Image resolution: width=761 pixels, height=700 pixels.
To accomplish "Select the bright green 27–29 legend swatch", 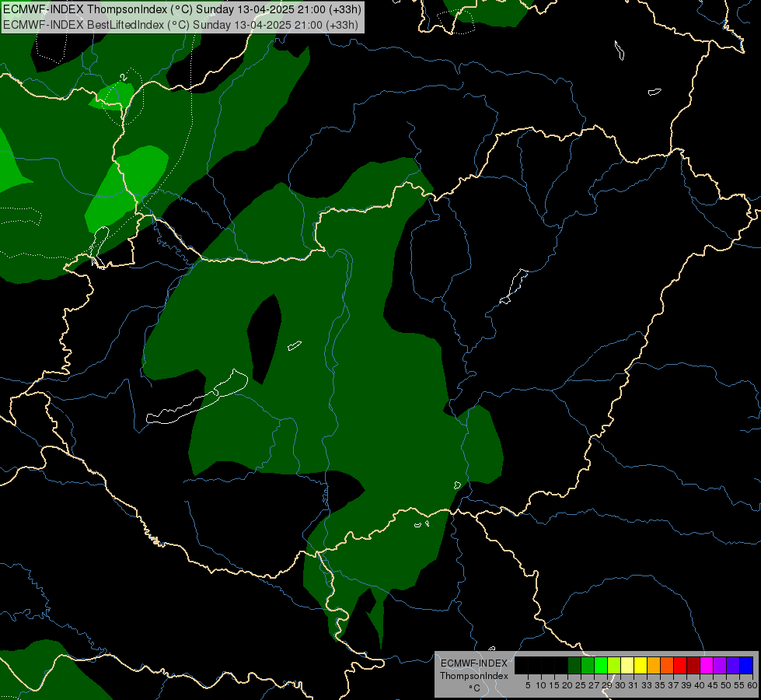I will [x=601, y=665].
